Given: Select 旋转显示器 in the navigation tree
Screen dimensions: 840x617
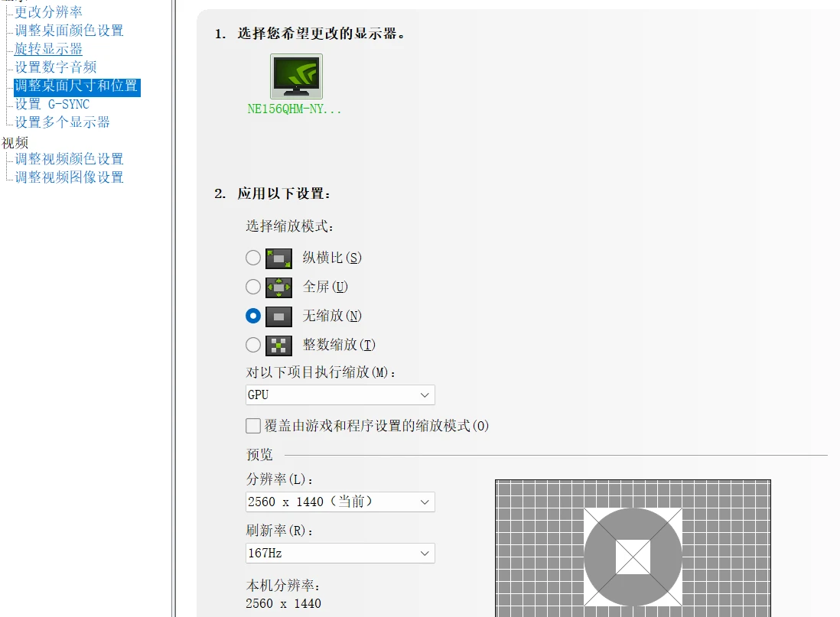Looking at the screenshot, I should [46, 48].
